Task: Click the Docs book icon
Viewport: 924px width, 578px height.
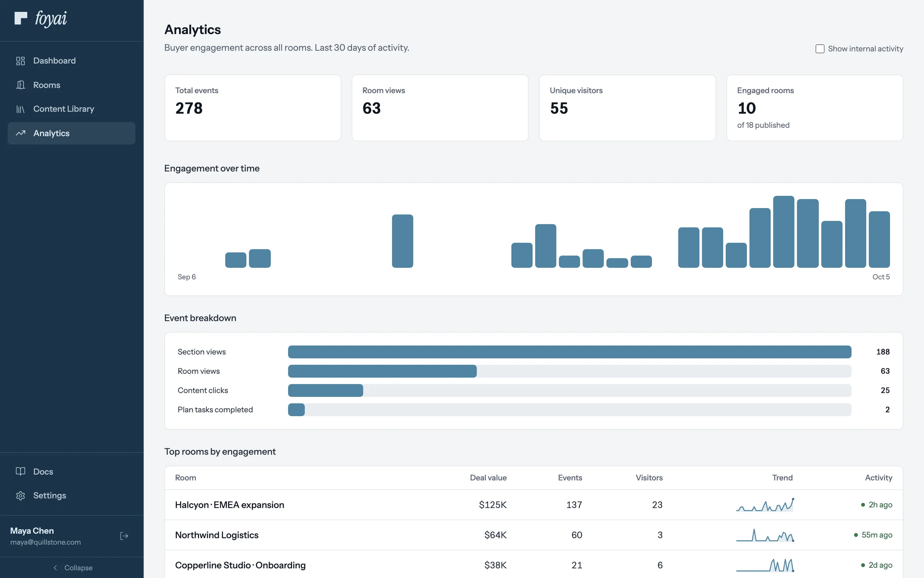Action: click(20, 471)
